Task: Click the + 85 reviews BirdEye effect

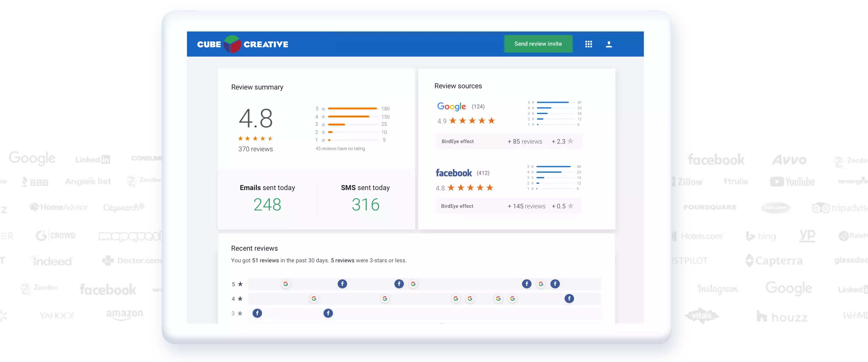Action: [x=525, y=142]
